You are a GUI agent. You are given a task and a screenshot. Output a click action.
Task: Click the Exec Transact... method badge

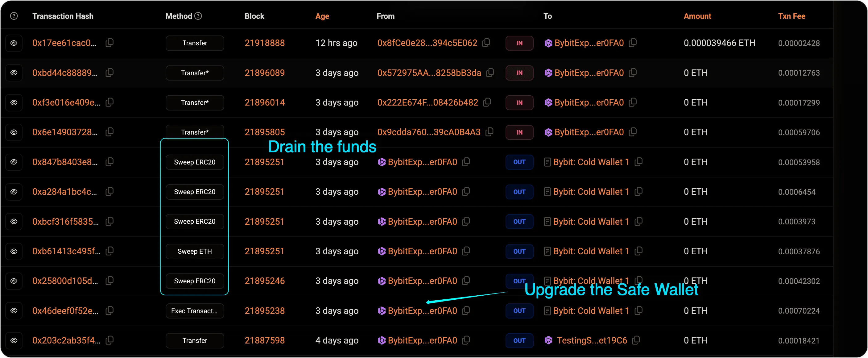[x=195, y=311]
